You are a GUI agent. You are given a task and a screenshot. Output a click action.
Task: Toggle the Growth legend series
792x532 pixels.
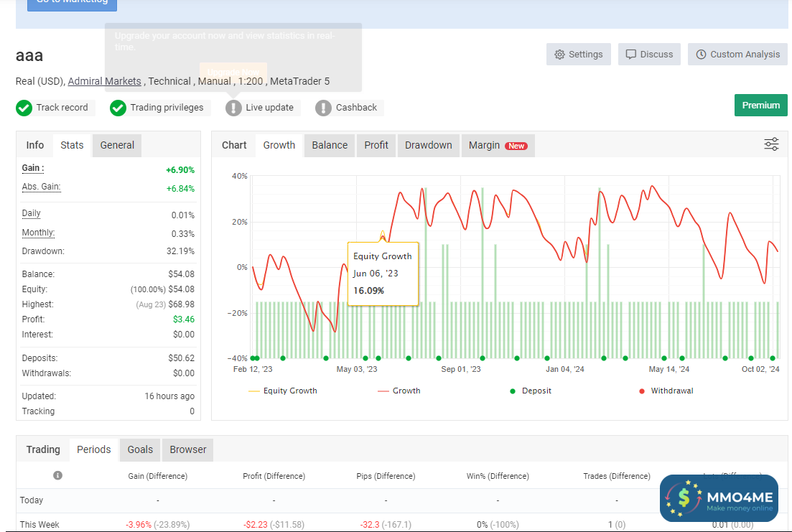point(399,391)
